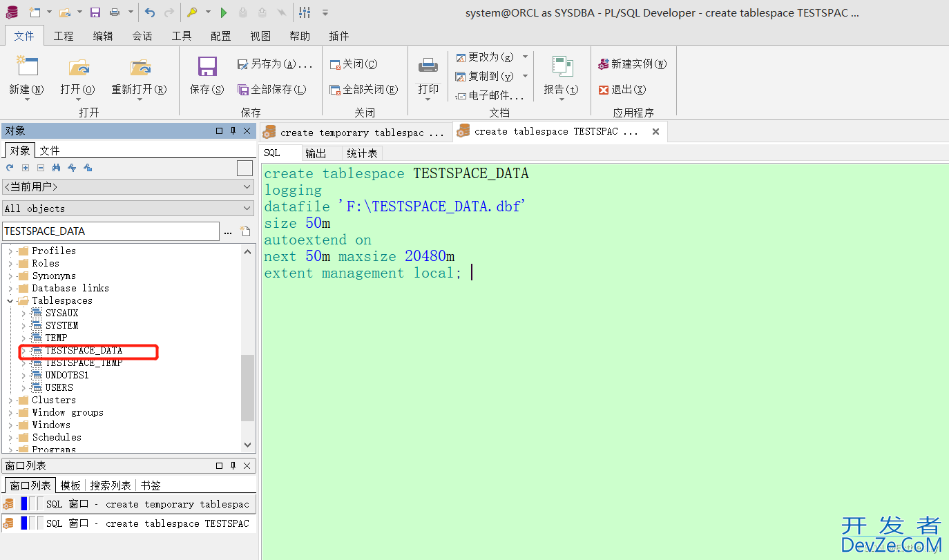This screenshot has width=949, height=560.
Task: Click the Undo arrow in quick-access bar
Action: click(150, 12)
